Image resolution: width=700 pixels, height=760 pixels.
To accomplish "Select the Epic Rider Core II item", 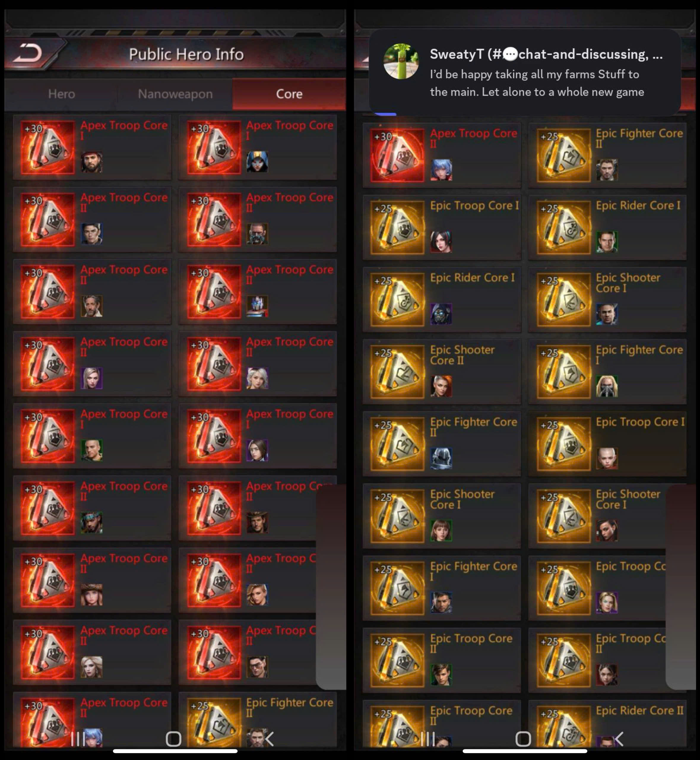I will pyautogui.click(x=607, y=723).
